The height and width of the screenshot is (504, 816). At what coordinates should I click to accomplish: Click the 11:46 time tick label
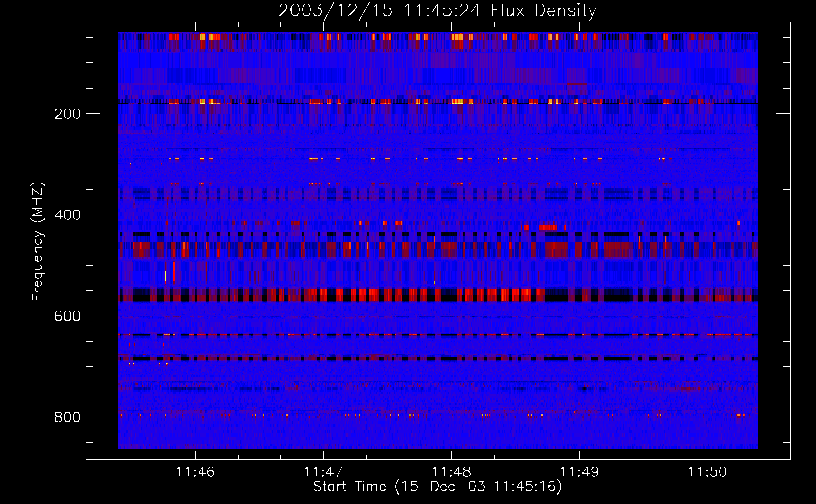(195, 472)
